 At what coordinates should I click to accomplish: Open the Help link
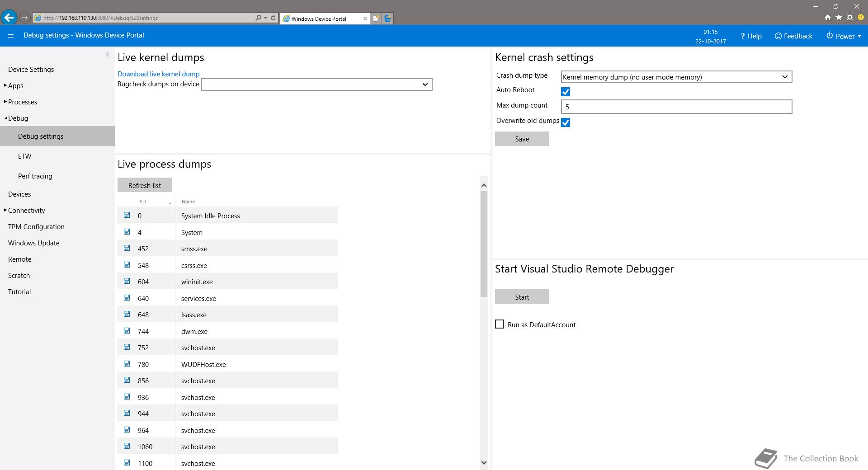point(751,36)
